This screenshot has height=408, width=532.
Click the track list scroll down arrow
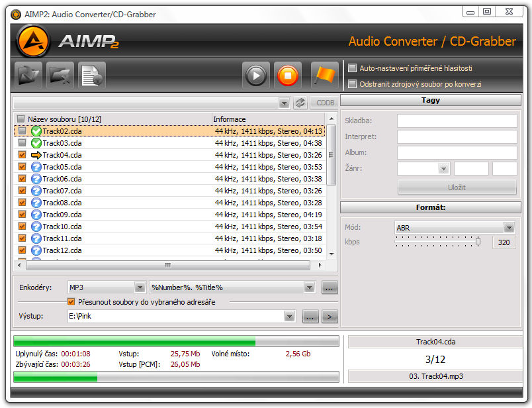[x=332, y=254]
